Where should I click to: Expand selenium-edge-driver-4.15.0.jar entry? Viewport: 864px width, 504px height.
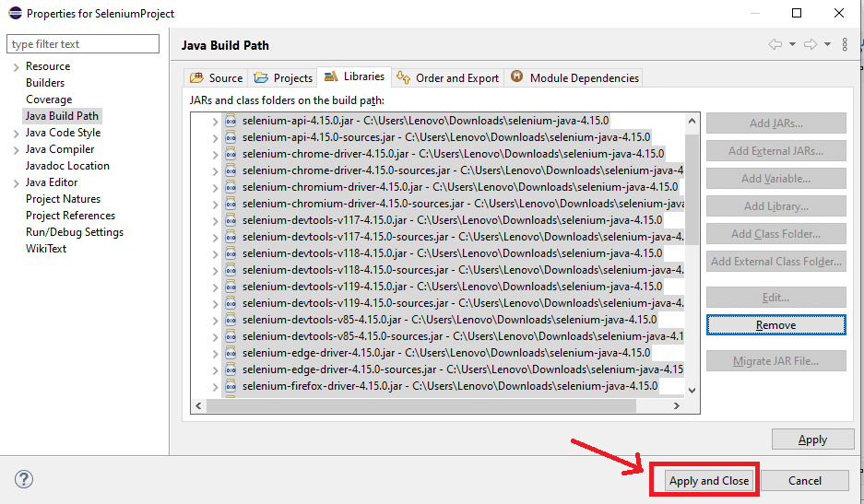click(216, 354)
